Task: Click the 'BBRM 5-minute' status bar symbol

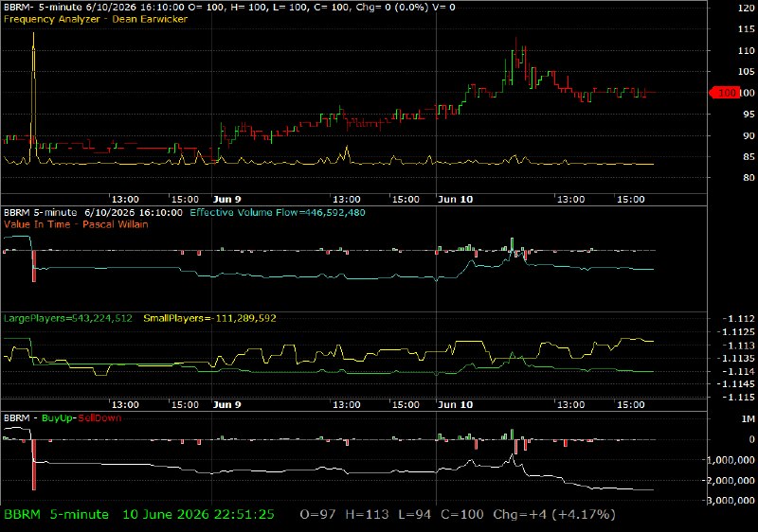Action: click(56, 515)
